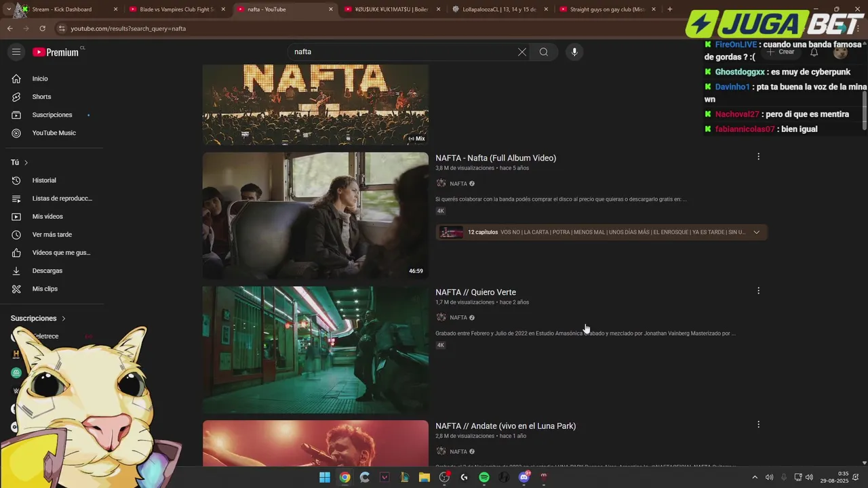Screen dimensions: 868x488
Task: Close the nafta - YouTube tab
Action: click(x=331, y=9)
